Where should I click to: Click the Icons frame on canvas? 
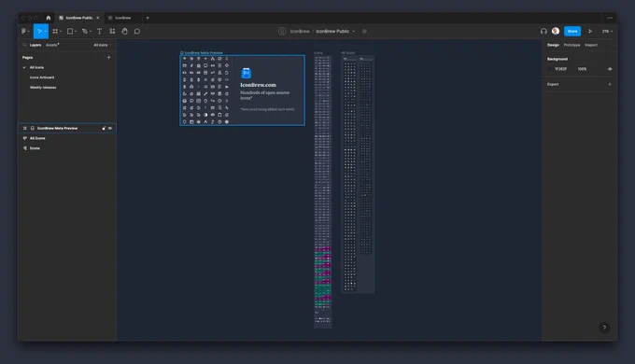pyautogui.click(x=323, y=191)
